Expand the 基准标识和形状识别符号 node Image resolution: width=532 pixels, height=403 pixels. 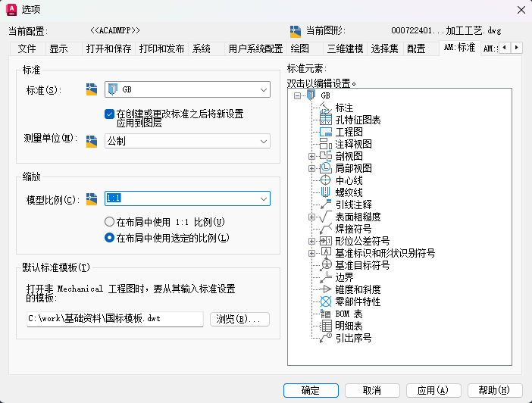[x=311, y=253]
